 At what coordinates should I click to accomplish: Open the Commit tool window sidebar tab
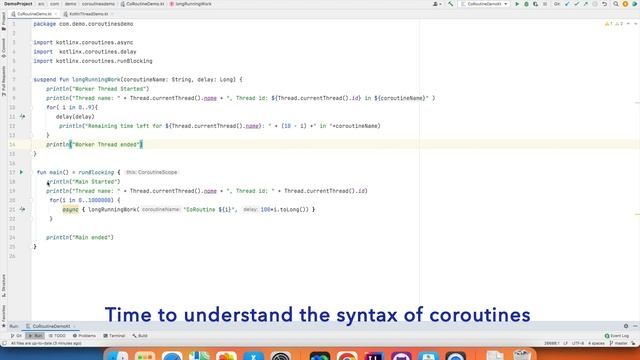pos(4,49)
